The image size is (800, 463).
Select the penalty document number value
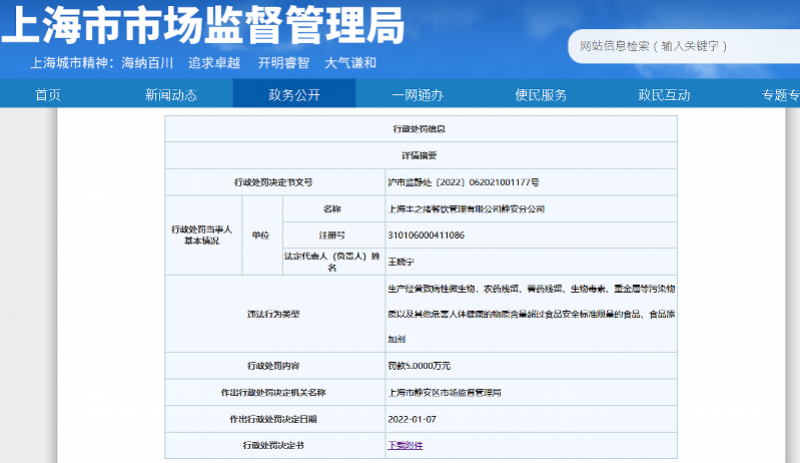[x=463, y=182]
